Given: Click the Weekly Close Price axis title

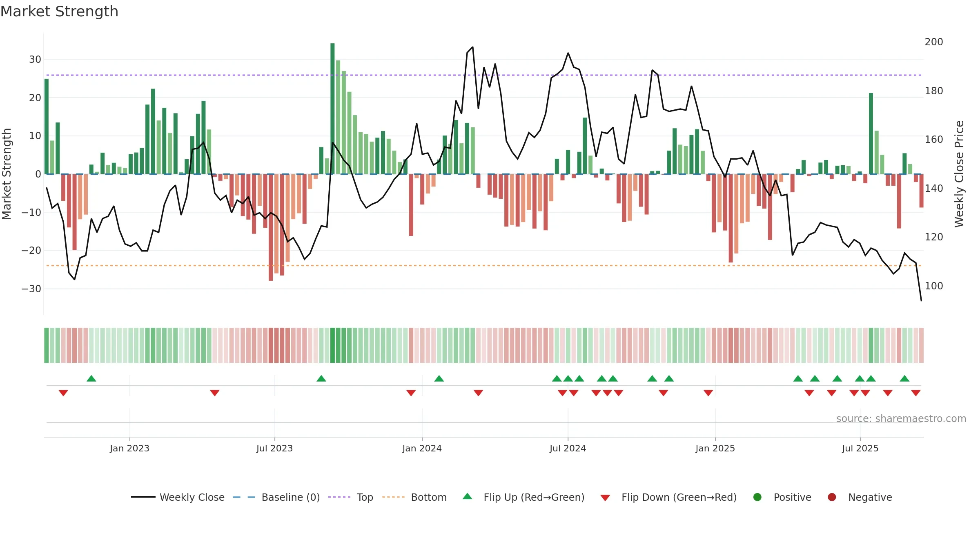Looking at the screenshot, I should 959,174.
